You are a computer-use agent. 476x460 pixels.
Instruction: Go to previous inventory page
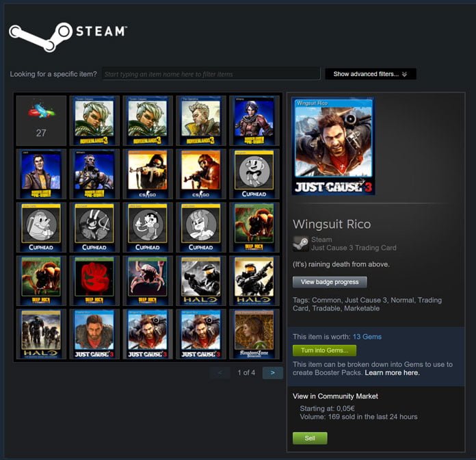click(220, 372)
